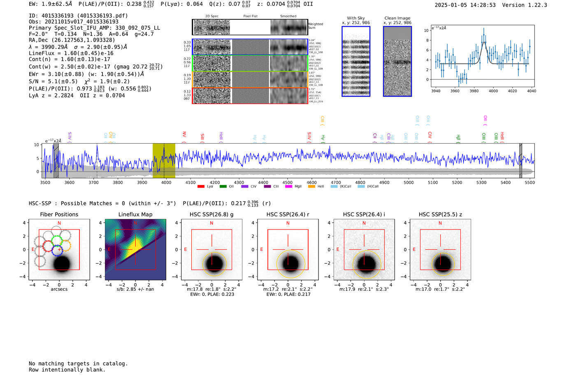The height and width of the screenshot is (392, 576).
Task: Open the With Sky cutout image
Action: (x=356, y=61)
